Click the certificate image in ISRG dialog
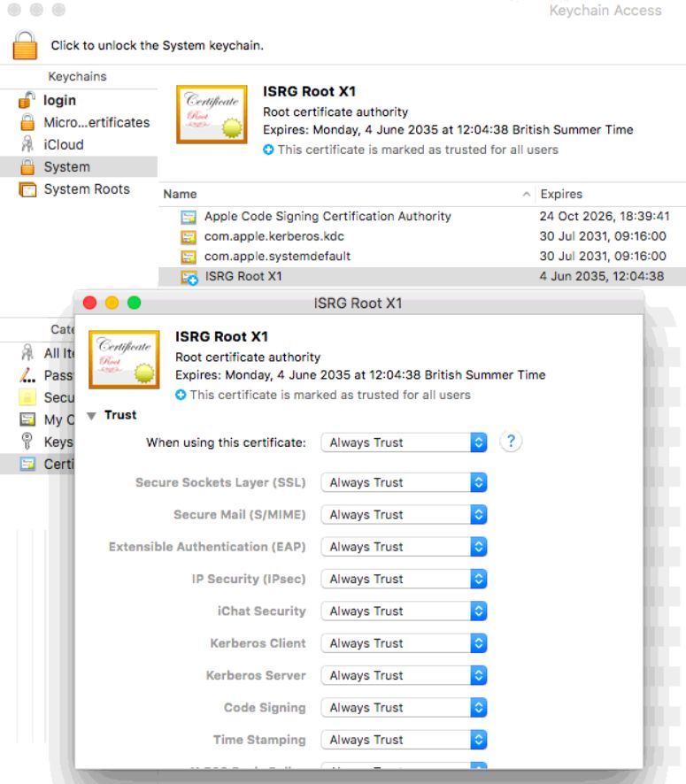The width and height of the screenshot is (686, 784). tap(124, 359)
